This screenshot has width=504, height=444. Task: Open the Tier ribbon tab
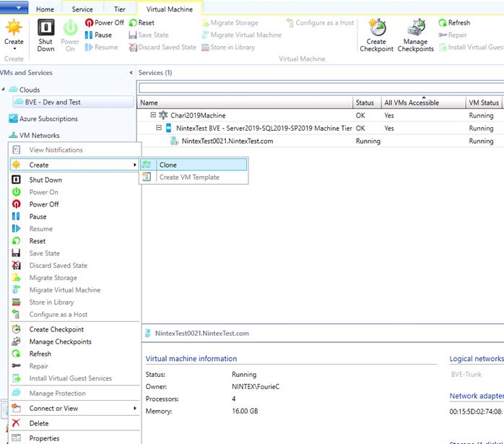coord(120,9)
